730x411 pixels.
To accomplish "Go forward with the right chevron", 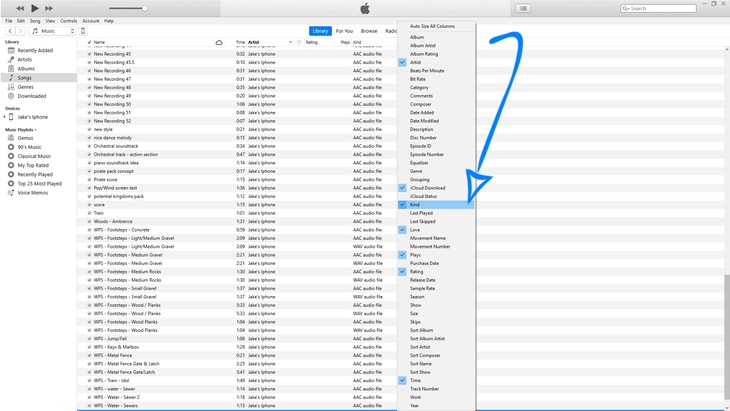I will click(x=20, y=31).
